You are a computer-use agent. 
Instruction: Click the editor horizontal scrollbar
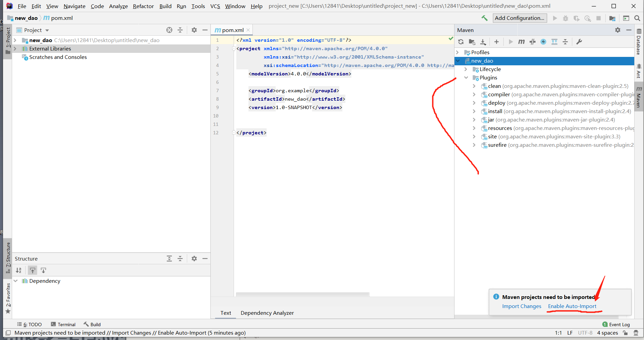pos(303,294)
